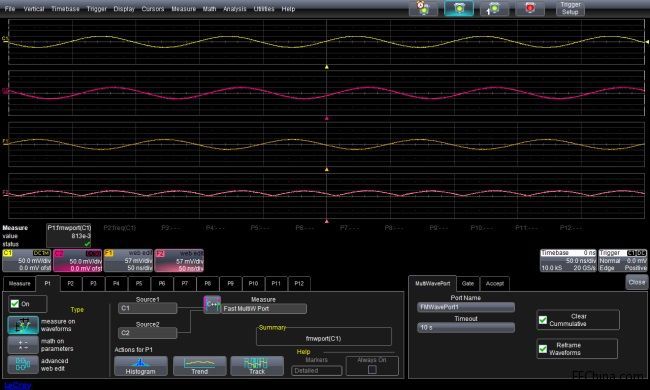650x390 pixels.
Task: Click the Auto trigger mode icon
Action: coord(423,8)
